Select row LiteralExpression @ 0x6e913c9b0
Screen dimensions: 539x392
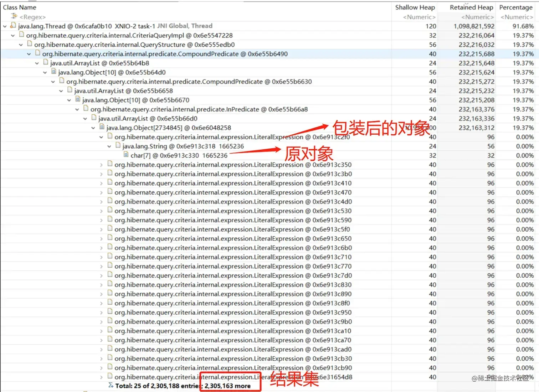(233, 322)
